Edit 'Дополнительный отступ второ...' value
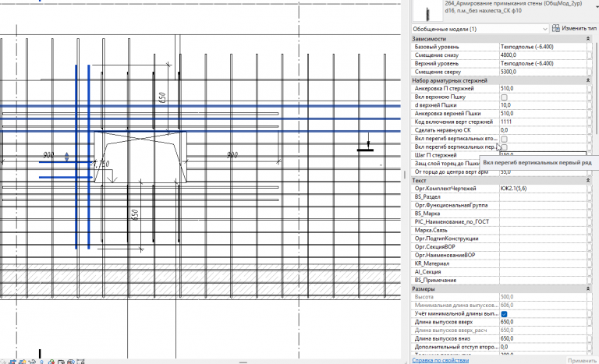Screen dimensions: 599x364 543,347
